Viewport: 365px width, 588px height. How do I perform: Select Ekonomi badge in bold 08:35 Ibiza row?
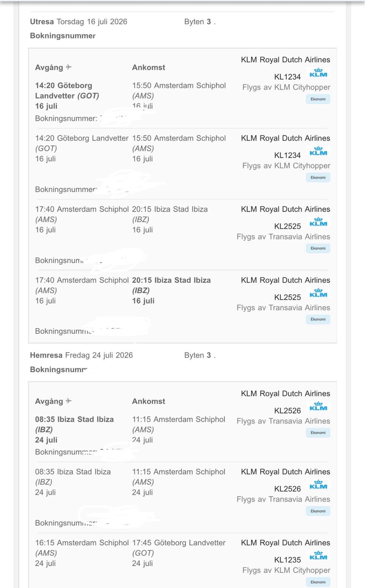[318, 433]
